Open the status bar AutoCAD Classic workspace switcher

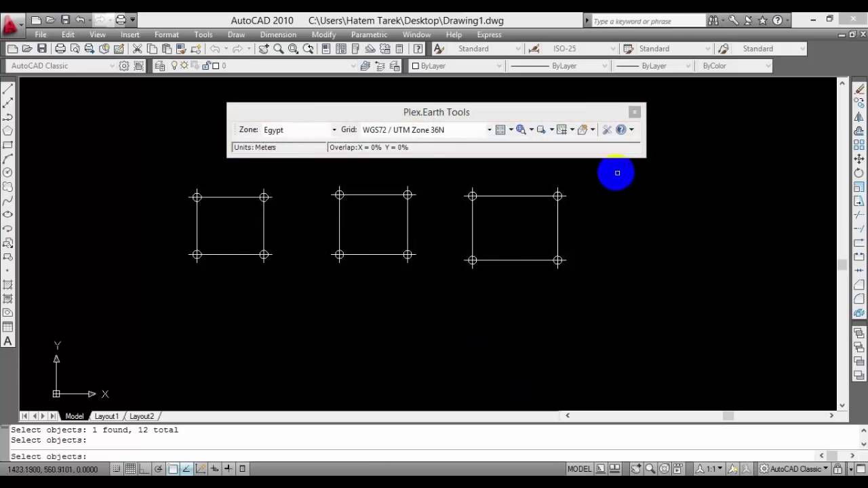tap(793, 469)
